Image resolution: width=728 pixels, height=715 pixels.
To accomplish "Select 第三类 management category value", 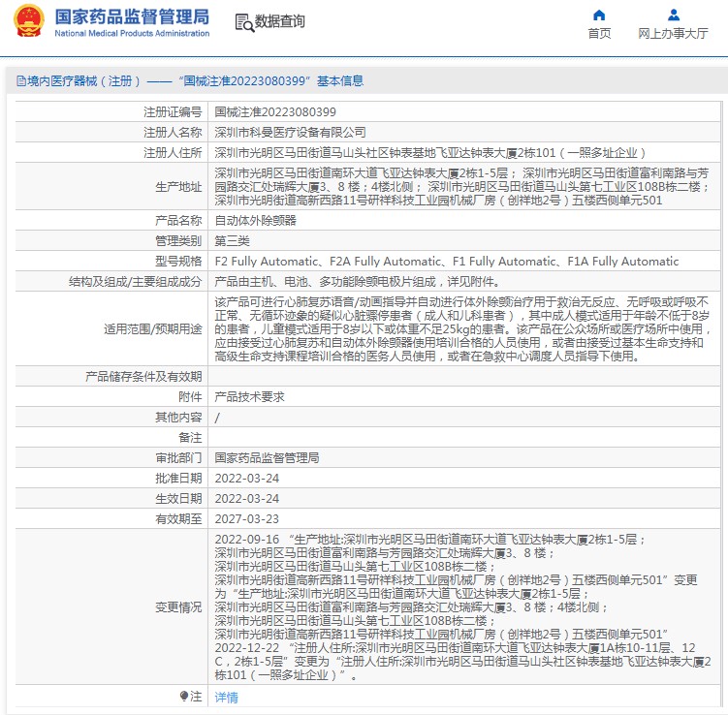I will coord(232,241).
